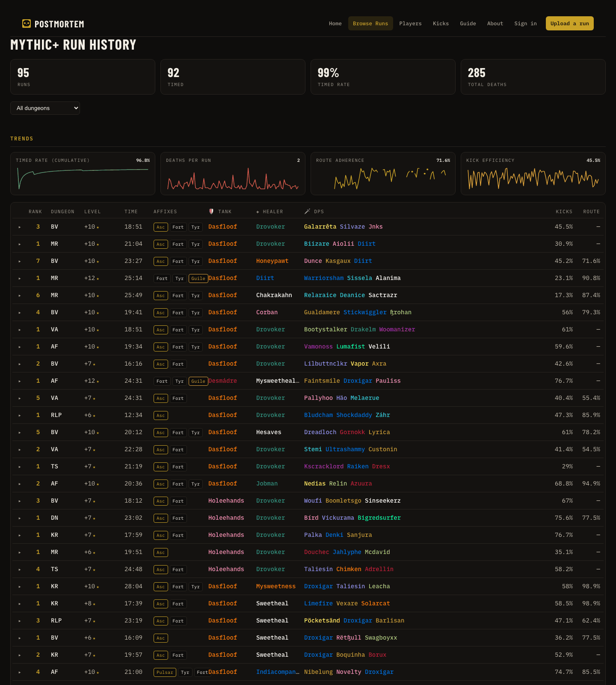Viewport: 616px width, 685px height.
Task: Click the tank shield icon in header
Action: [211, 211]
